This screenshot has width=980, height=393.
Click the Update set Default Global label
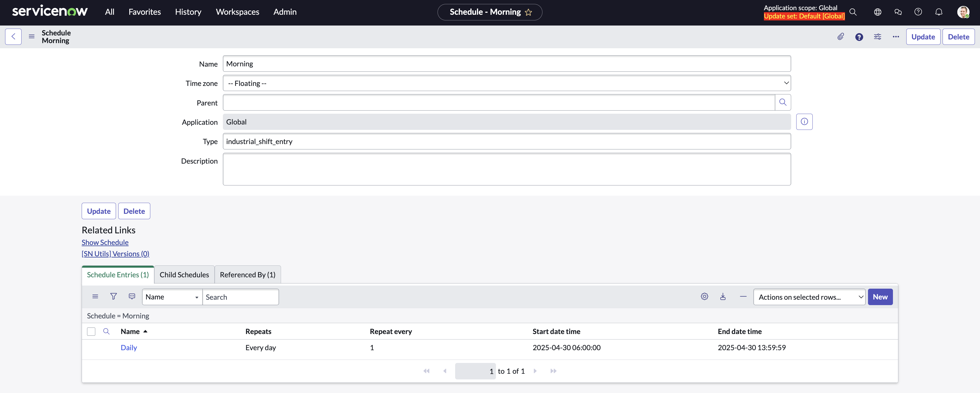804,16
